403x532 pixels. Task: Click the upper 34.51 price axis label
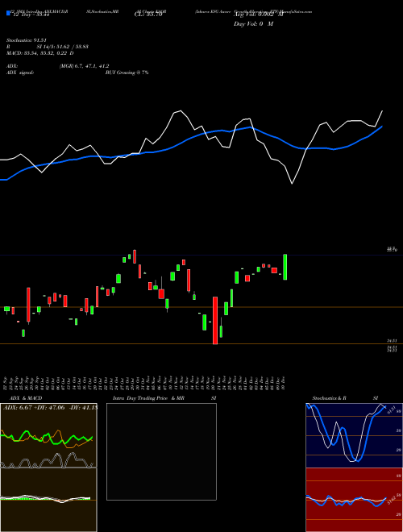click(393, 340)
